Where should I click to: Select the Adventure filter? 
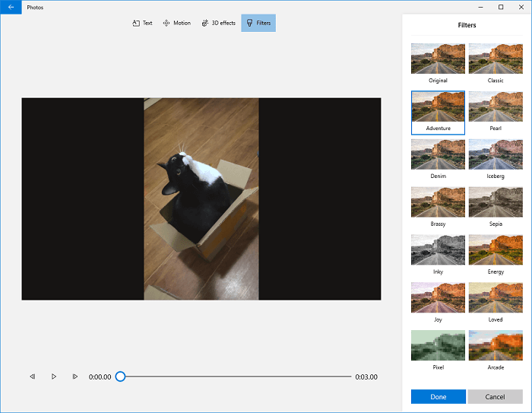pos(438,107)
